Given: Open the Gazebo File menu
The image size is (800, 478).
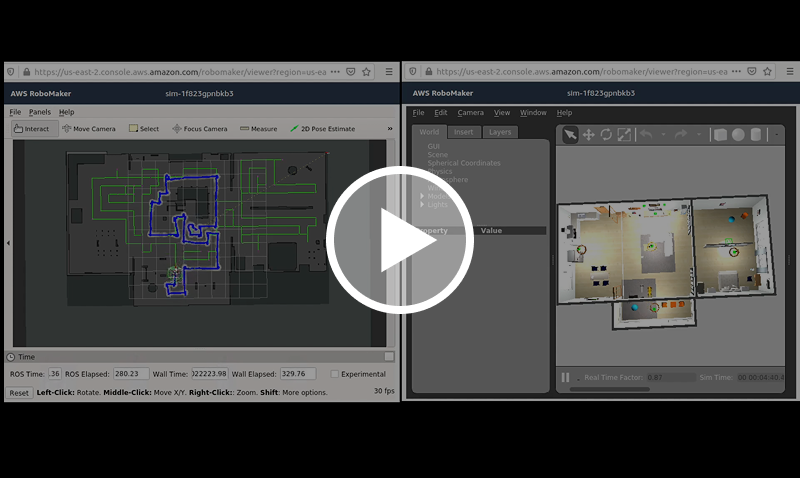Looking at the screenshot, I should (418, 112).
